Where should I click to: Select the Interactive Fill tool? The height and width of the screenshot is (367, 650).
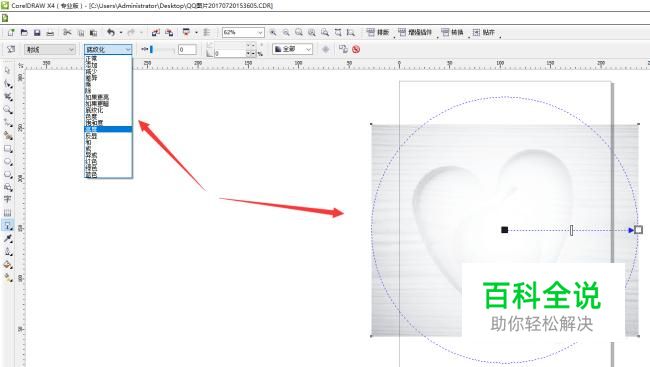coord(7,277)
